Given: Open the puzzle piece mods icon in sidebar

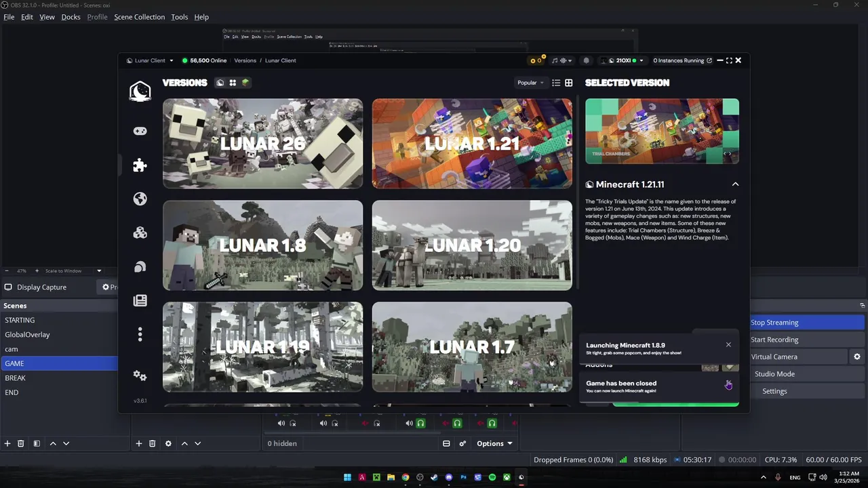Looking at the screenshot, I should pos(140,165).
